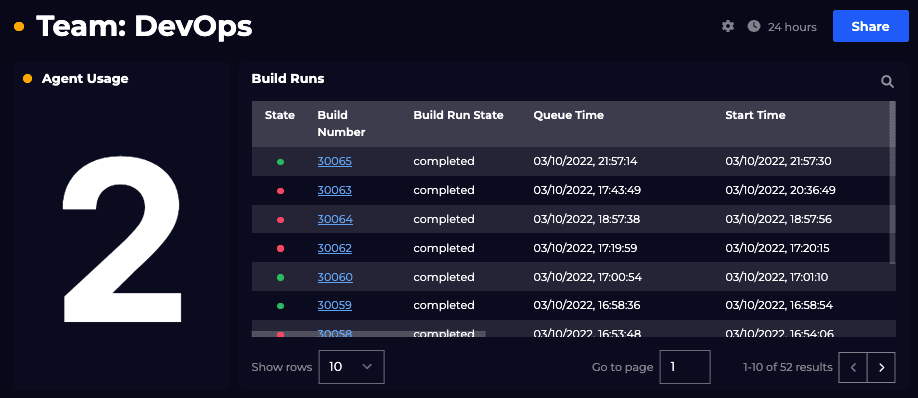
Task: Go to the next page of results
Action: coord(881,368)
